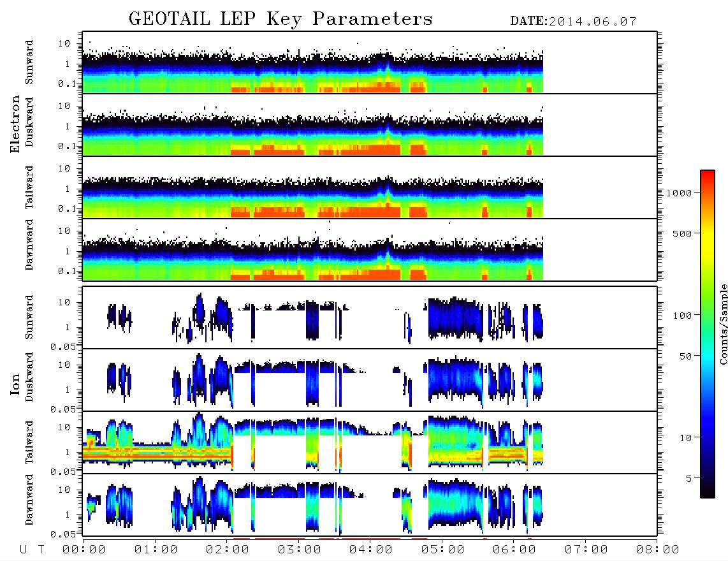The height and width of the screenshot is (561, 728).
Task: Click the Electron "Sunward" panel label
Action: pyautogui.click(x=29, y=62)
